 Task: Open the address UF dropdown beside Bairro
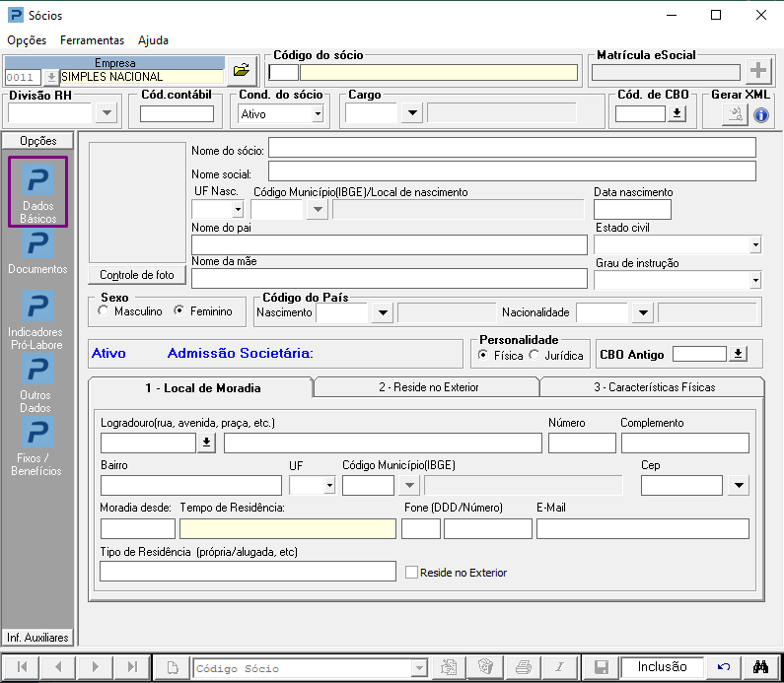(329, 485)
